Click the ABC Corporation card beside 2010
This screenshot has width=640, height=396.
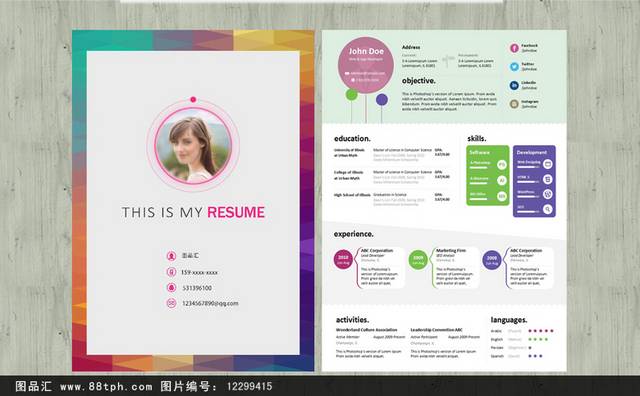381,267
